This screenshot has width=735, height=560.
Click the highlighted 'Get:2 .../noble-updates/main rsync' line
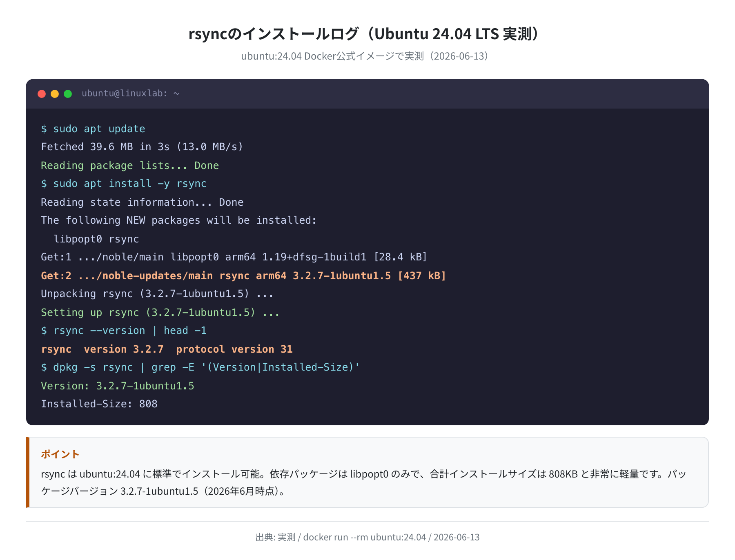pos(243,276)
